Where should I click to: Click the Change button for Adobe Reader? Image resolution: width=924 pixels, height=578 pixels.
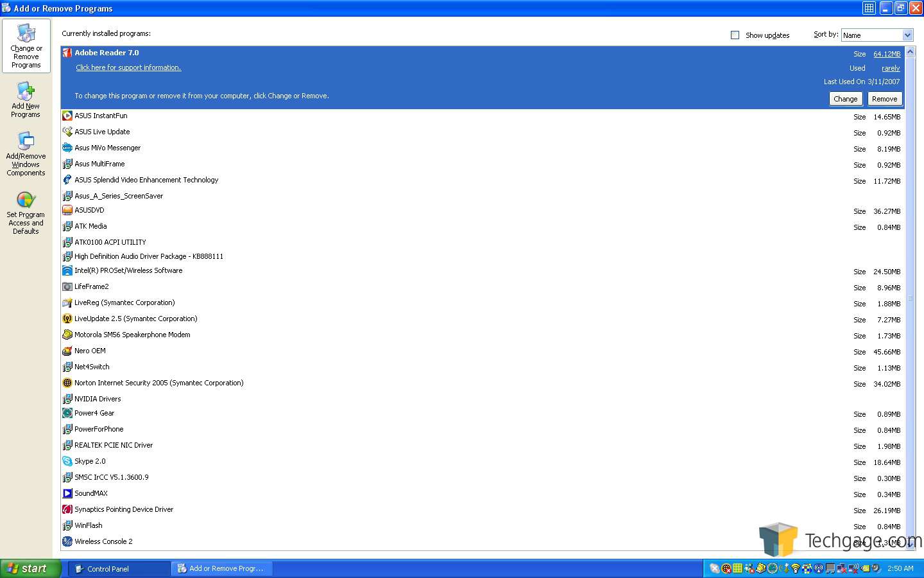pos(845,99)
